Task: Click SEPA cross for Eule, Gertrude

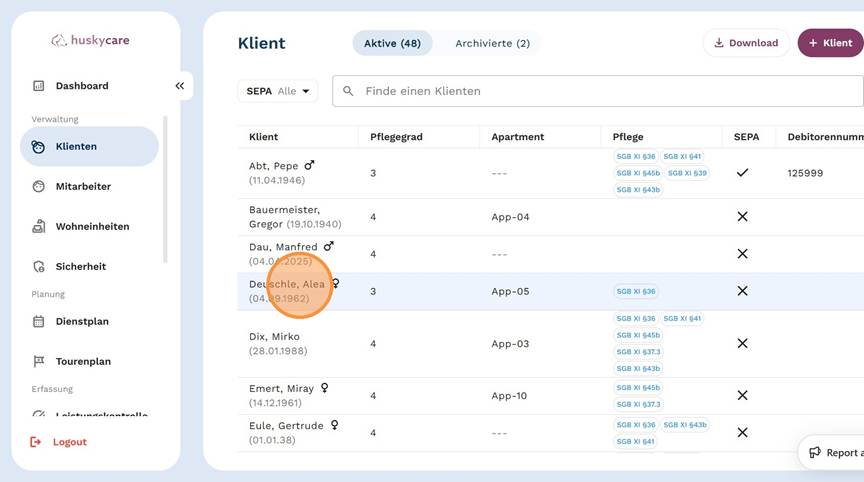Action: [x=742, y=433]
